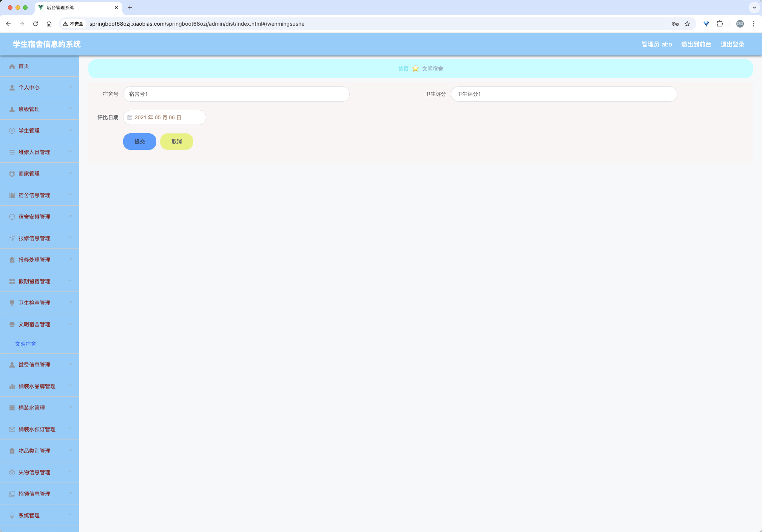
Task: Click the user icon beside 缴费信息管理
Action: [12, 365]
